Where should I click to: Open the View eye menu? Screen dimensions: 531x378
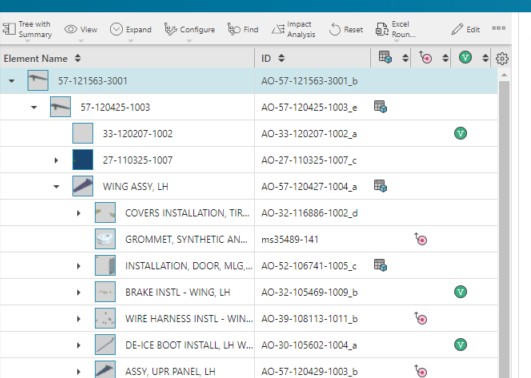point(81,30)
